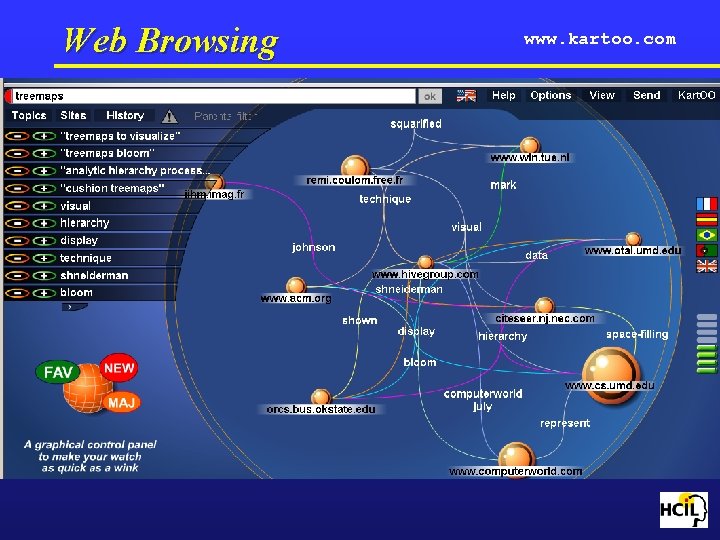Viewport: 720px width, 540px height.
Task: Add "cushion treemaps" using plus icon
Action: [44, 189]
